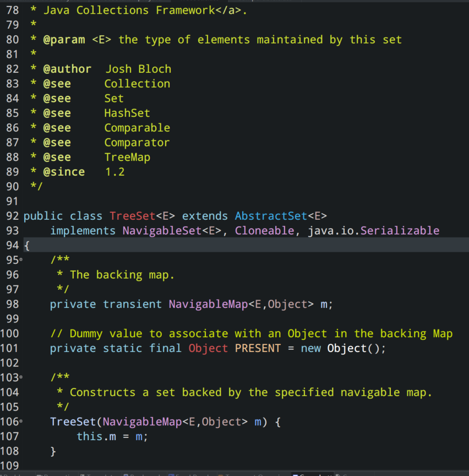Click the NavigableSet interface on line 93
This screenshot has height=476, width=469.
point(162,231)
